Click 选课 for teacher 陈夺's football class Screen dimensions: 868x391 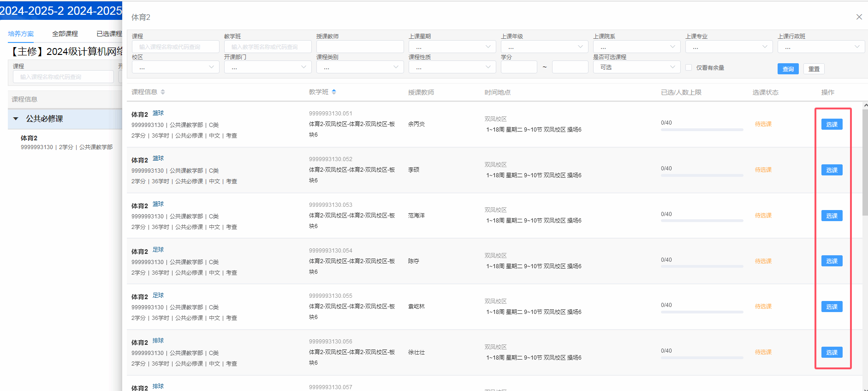832,261
